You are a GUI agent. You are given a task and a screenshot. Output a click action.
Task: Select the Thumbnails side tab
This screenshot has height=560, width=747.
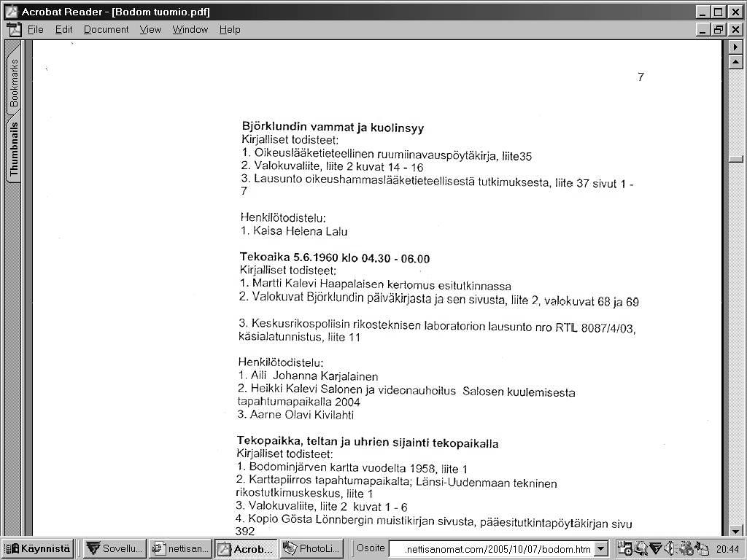click(14, 150)
